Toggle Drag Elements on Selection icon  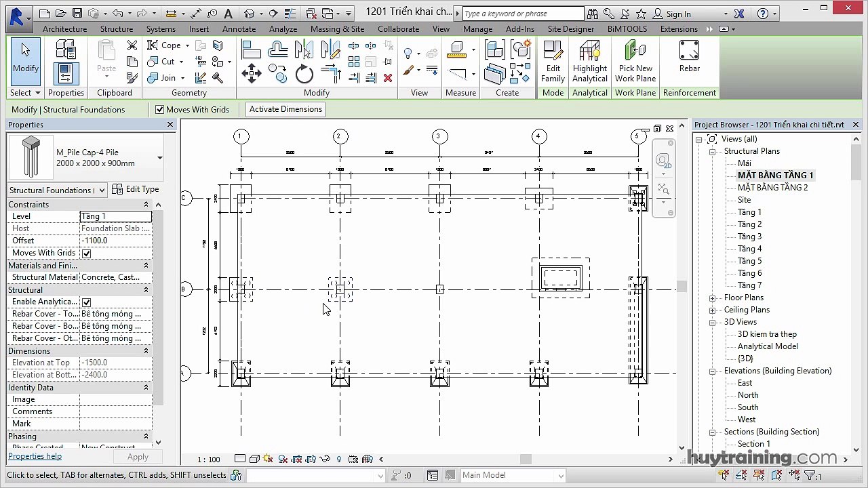tap(794, 474)
